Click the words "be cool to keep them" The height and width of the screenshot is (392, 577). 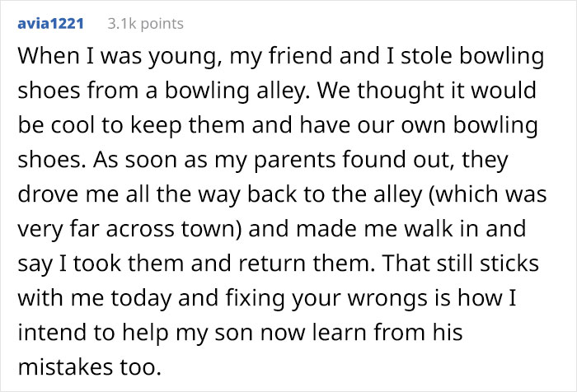tap(131, 125)
